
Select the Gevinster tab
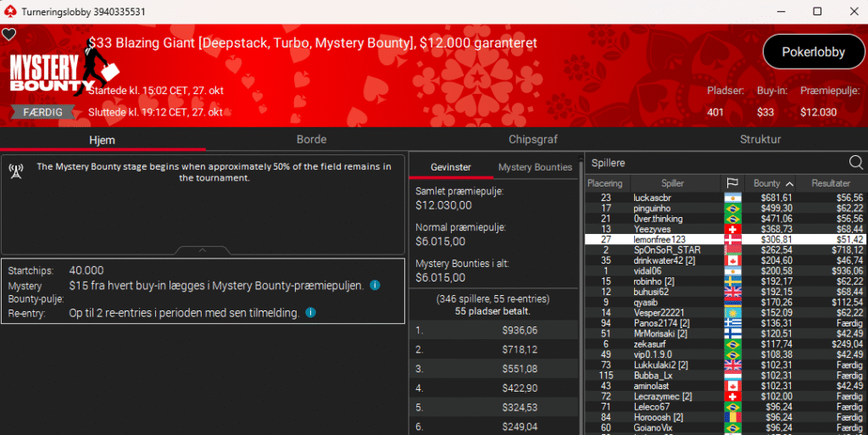click(x=450, y=167)
